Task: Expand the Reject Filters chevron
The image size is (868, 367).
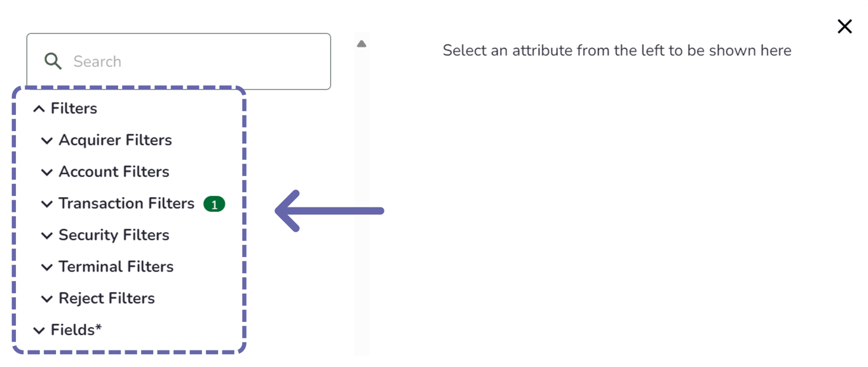Action: (x=46, y=299)
